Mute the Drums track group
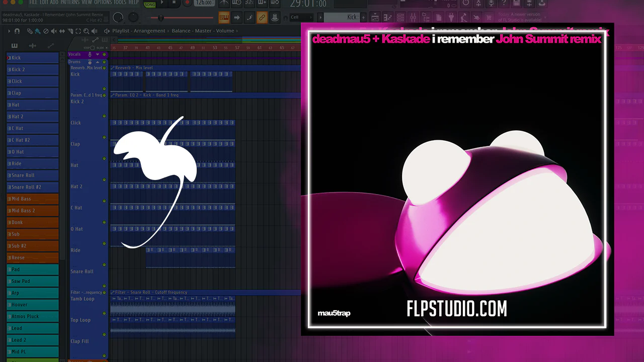Image resolution: width=644 pixels, height=362 pixels. click(x=104, y=62)
